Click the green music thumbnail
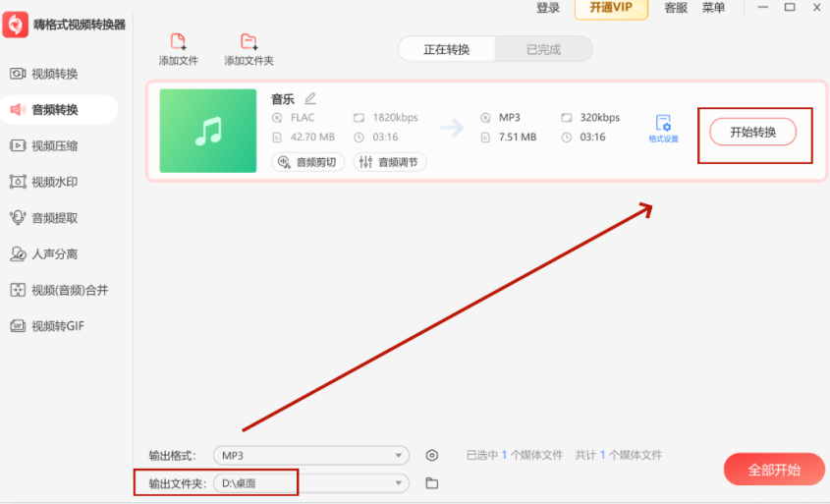Viewport: 830px width, 504px height. point(208,131)
